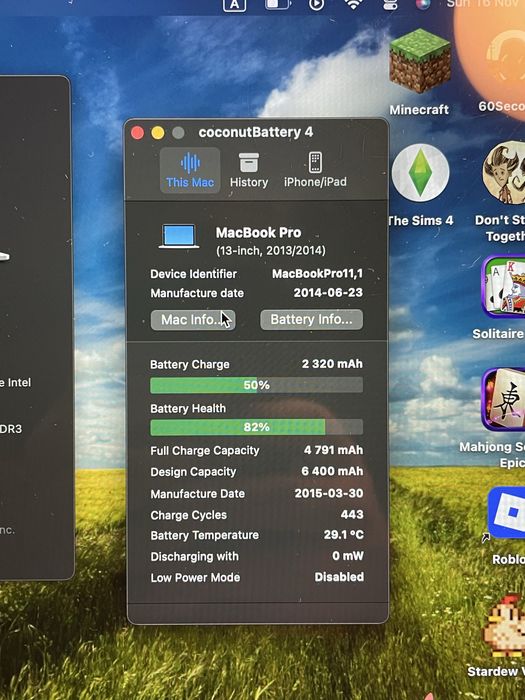Click the Battery Temperature label
The image size is (525, 700).
[204, 535]
